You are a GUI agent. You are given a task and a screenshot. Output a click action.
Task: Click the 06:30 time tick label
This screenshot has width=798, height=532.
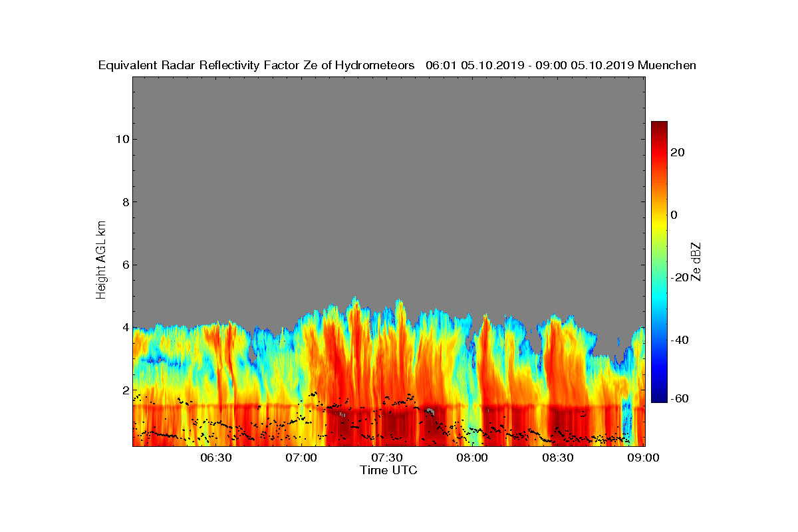215,458
